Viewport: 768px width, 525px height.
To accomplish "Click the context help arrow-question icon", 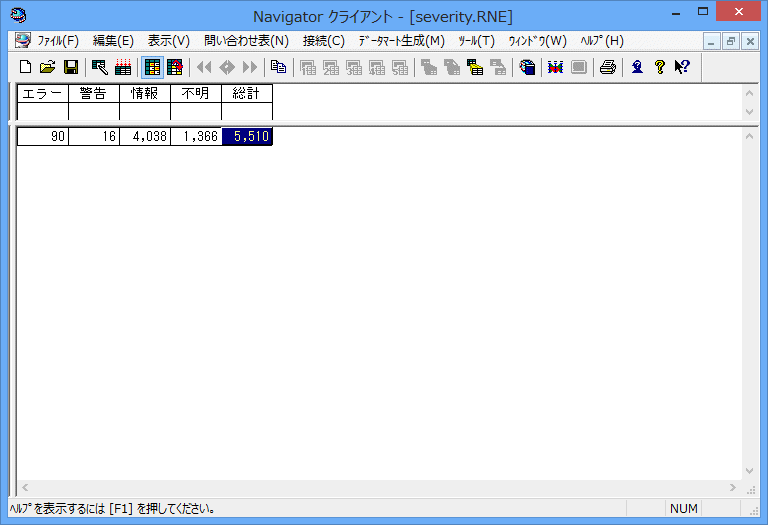I will [x=682, y=67].
